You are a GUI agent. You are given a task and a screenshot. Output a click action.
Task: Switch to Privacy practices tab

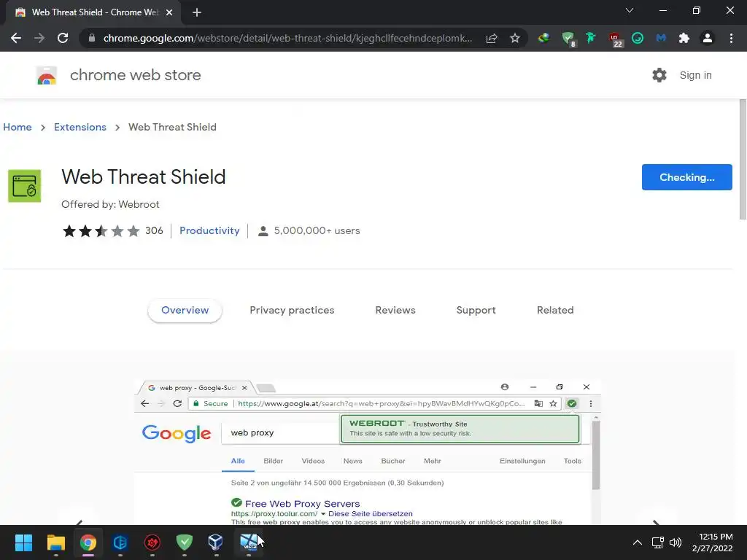click(x=292, y=310)
